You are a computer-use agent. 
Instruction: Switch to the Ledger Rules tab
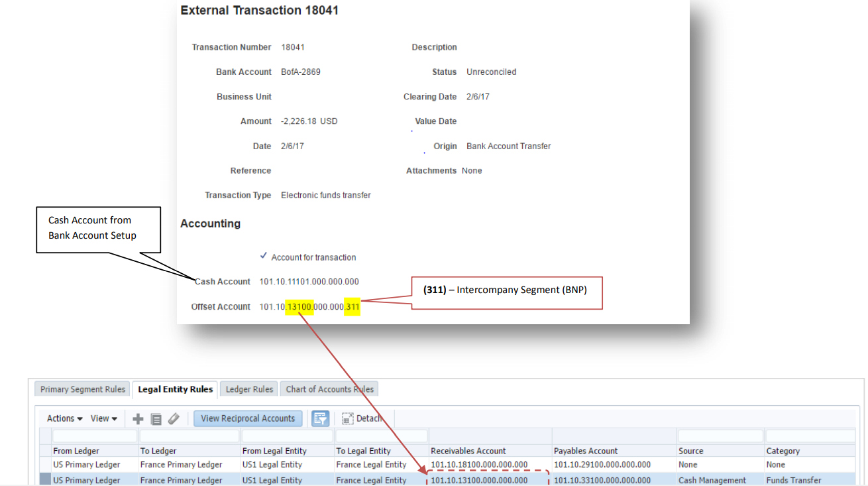tap(248, 389)
